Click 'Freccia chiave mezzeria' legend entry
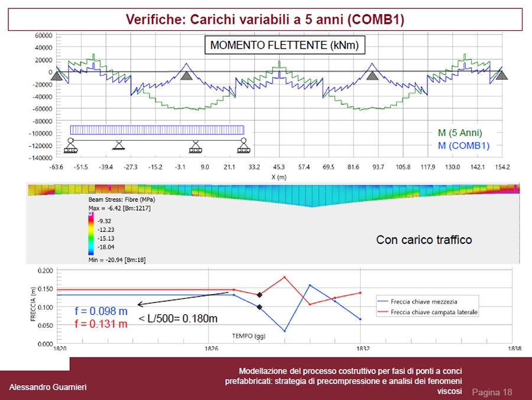The height and width of the screenshot is (400, 532). [427, 302]
